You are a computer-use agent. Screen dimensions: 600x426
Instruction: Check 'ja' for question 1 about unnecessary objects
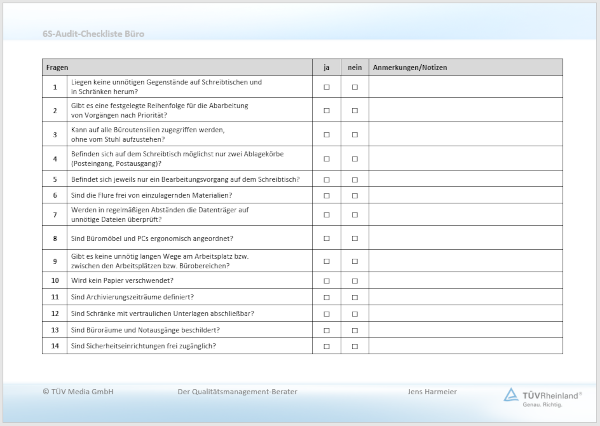tap(326, 87)
